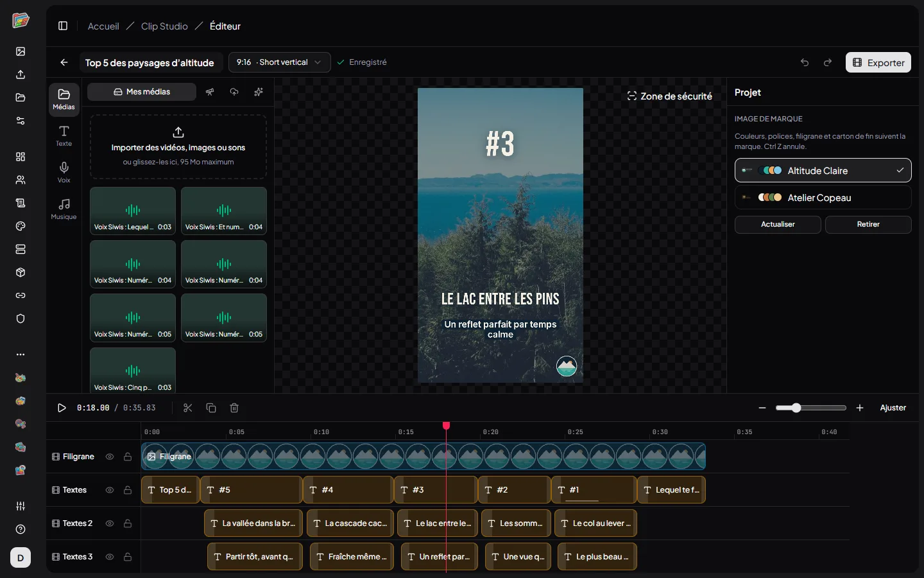Viewport: 924px width, 578px height.
Task: Click the Retirer button
Action: click(x=868, y=225)
